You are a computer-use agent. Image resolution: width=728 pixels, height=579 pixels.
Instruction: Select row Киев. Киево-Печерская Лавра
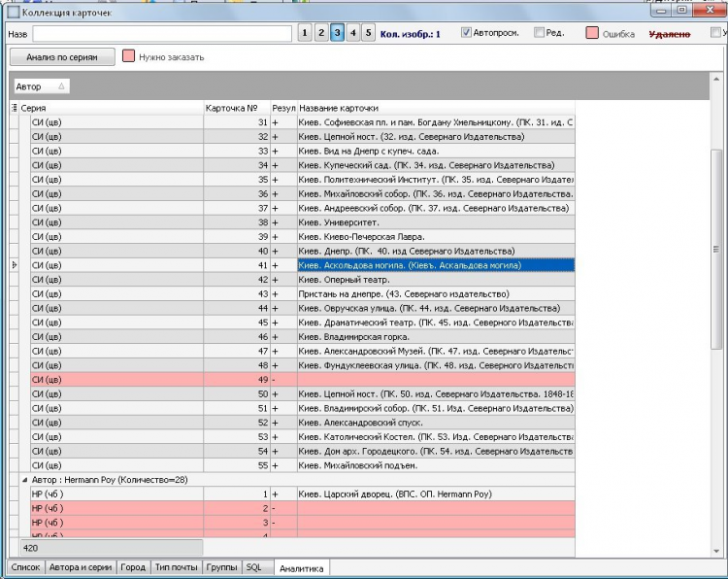coord(303,237)
